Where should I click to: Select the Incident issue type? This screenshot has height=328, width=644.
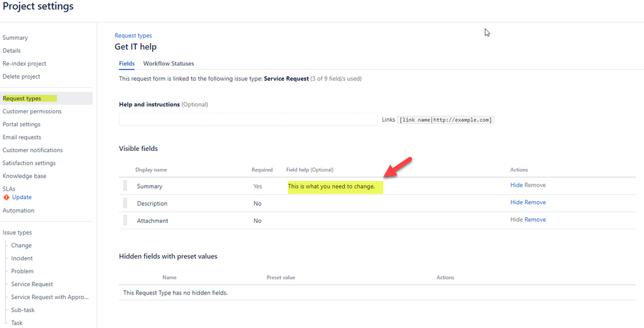(x=22, y=258)
